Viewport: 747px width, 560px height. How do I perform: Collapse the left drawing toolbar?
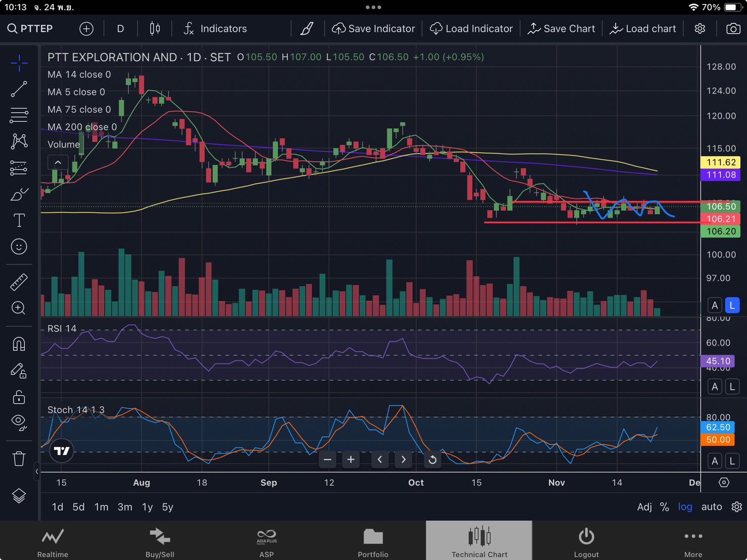click(x=37, y=472)
